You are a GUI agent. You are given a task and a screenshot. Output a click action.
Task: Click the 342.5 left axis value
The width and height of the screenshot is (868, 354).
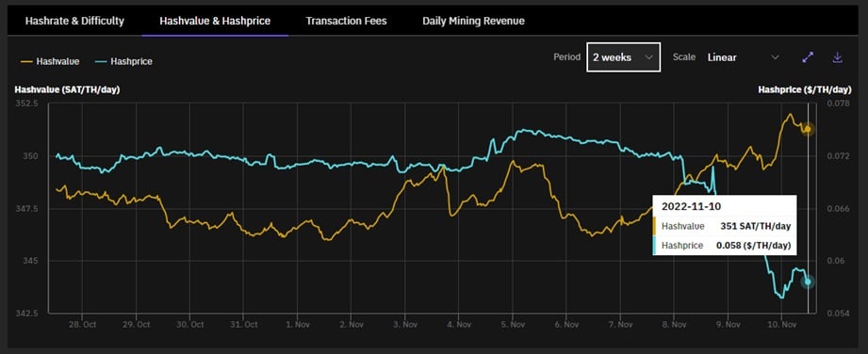27,314
